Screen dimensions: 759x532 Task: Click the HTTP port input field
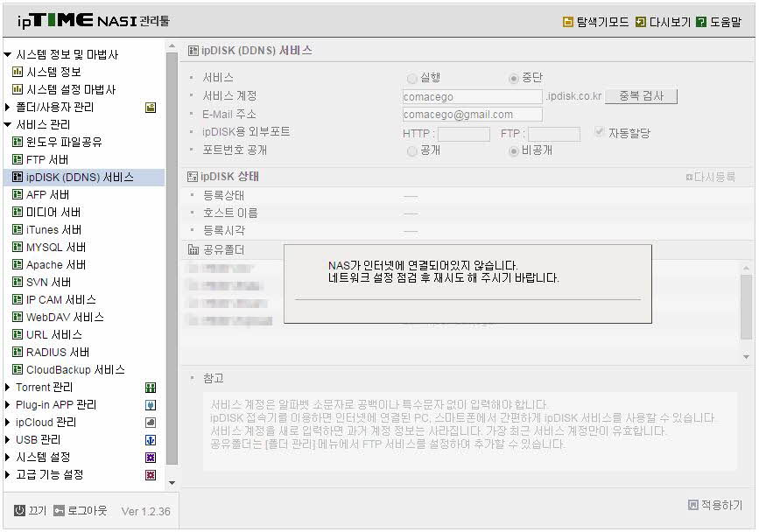(464, 134)
